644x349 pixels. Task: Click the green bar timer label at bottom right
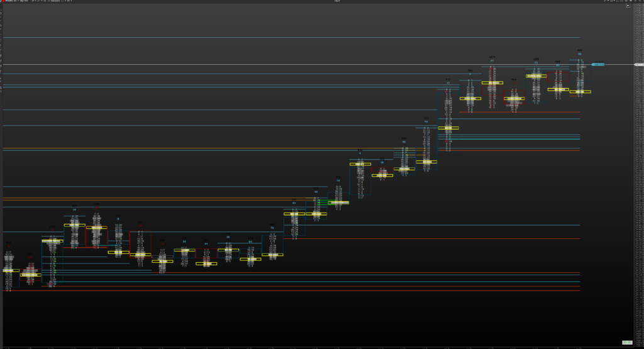click(626, 342)
